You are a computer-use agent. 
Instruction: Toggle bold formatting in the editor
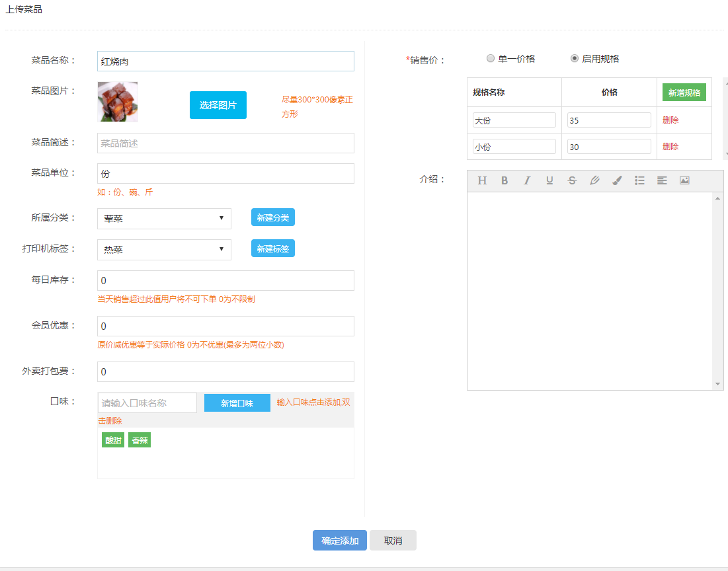[x=505, y=180]
